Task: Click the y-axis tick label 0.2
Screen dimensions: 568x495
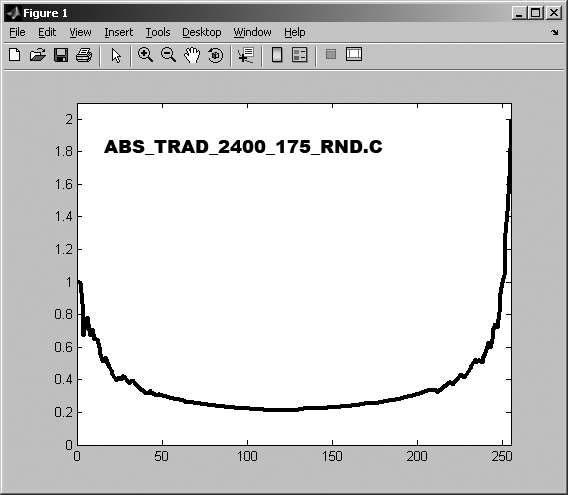Action: 64,412
